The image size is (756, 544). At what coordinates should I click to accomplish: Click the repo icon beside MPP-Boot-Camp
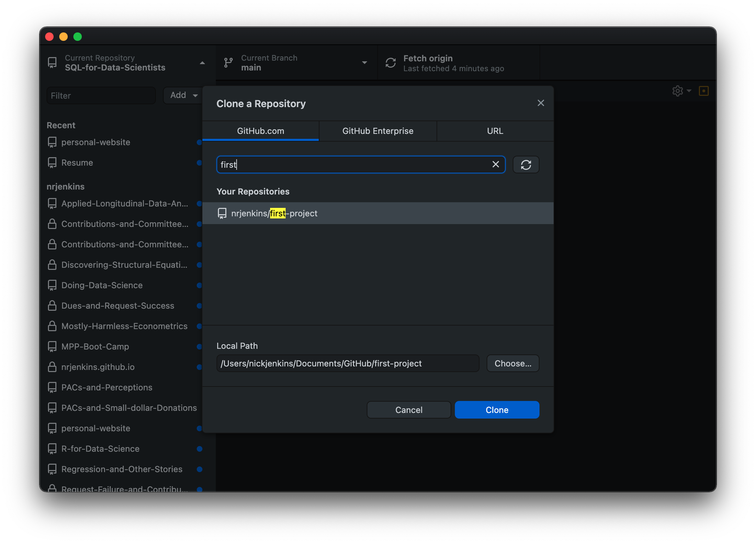tap(52, 346)
